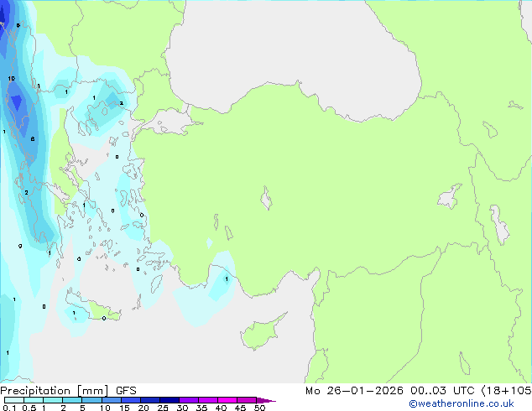
Task: Click the weatheronline.co.uk copyright text
Action: 461,403
